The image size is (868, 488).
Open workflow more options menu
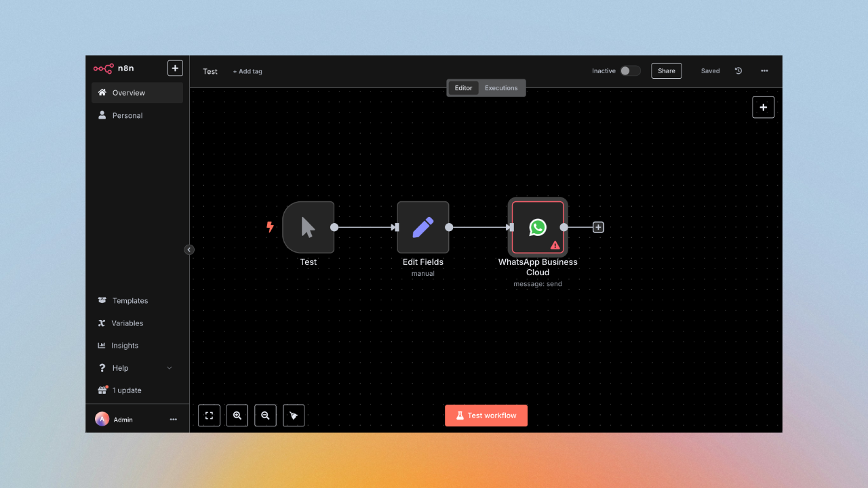[x=764, y=71]
